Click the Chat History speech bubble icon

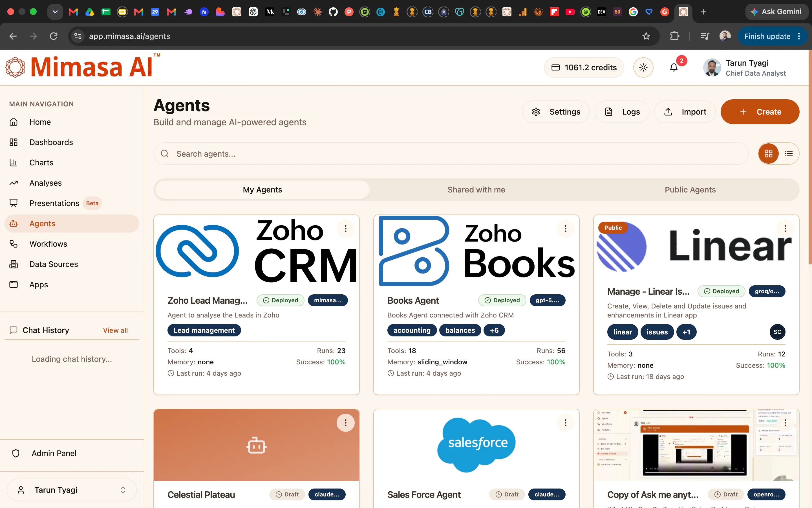click(x=14, y=330)
